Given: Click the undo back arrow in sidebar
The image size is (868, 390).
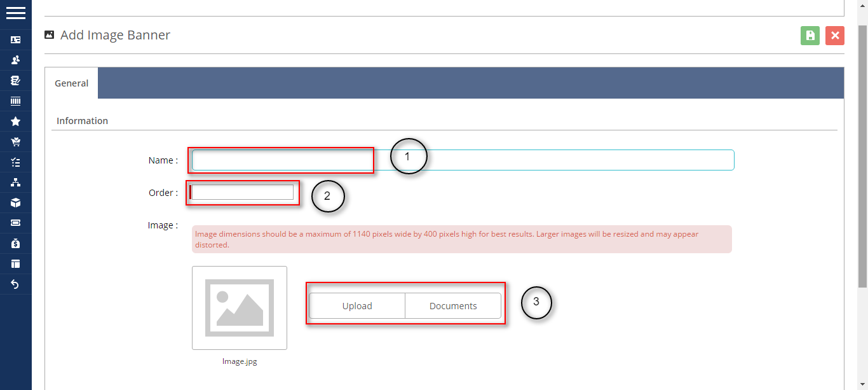Looking at the screenshot, I should tap(15, 284).
